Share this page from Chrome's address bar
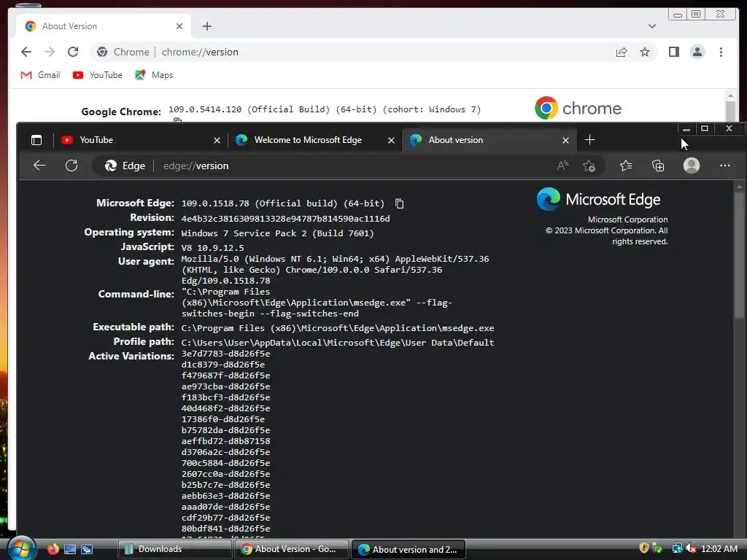Viewport: 747px width, 560px height. pos(622,52)
